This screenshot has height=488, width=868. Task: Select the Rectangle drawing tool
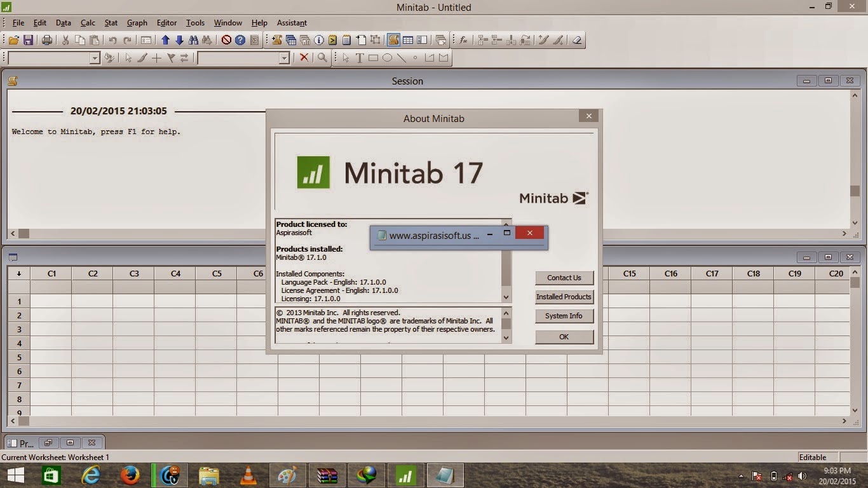click(374, 58)
